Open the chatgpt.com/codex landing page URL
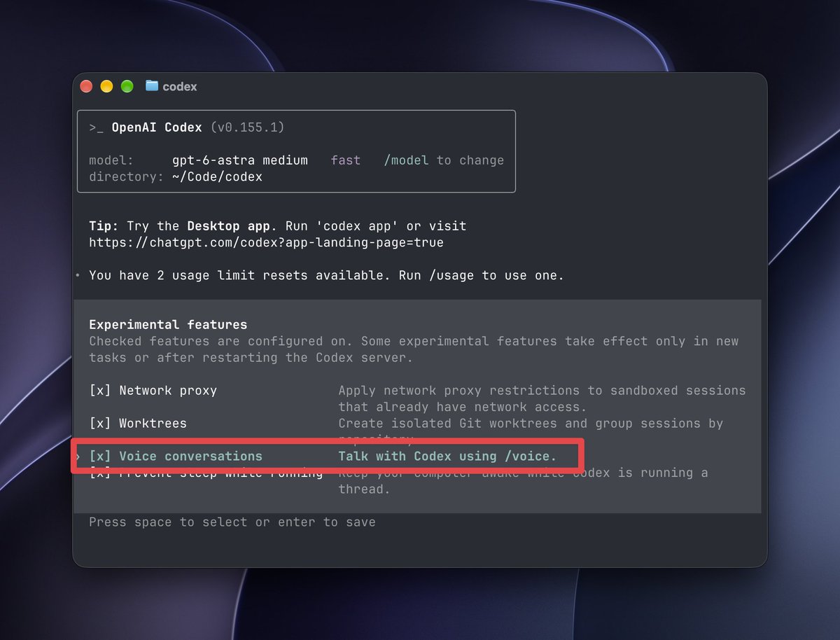The height and width of the screenshot is (640, 840). (x=266, y=243)
